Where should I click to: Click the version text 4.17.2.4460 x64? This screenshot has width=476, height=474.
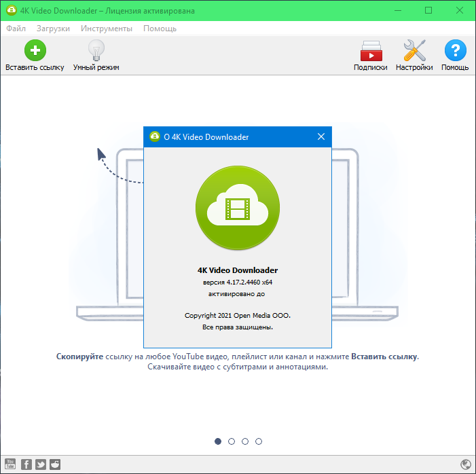(x=238, y=282)
